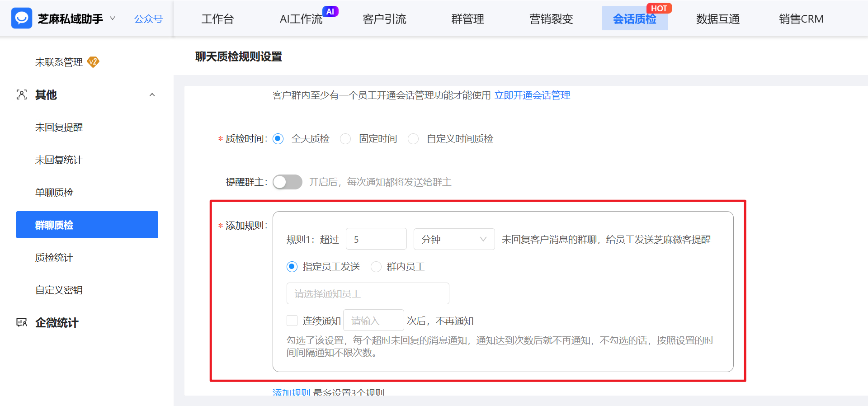Click the 请选择通知员工 field
The image size is (868, 406).
click(x=368, y=293)
